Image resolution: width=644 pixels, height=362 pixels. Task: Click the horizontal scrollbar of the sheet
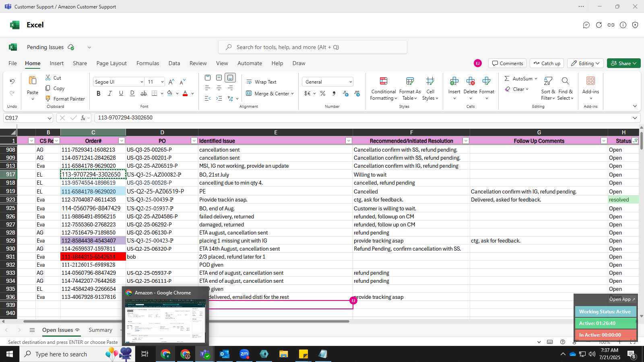point(186,321)
